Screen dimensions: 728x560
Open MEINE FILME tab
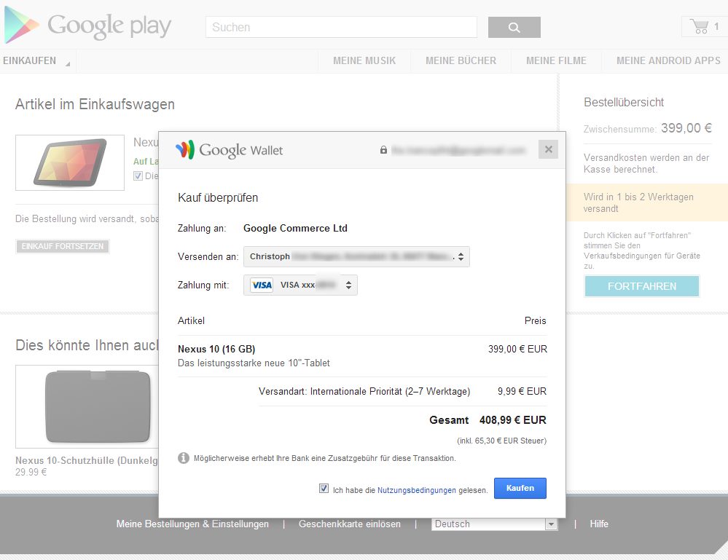556,60
